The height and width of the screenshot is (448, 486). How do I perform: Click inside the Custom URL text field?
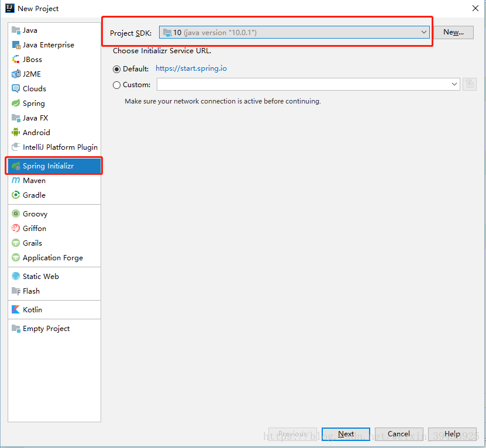click(x=303, y=84)
